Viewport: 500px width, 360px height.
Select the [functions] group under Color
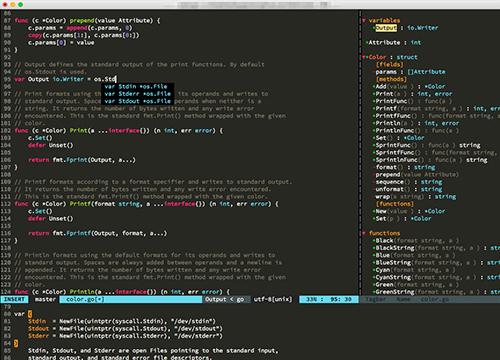[x=395, y=204]
